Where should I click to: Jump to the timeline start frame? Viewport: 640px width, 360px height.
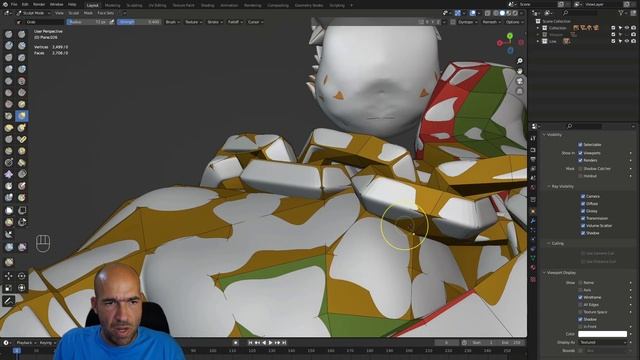tap(251, 343)
